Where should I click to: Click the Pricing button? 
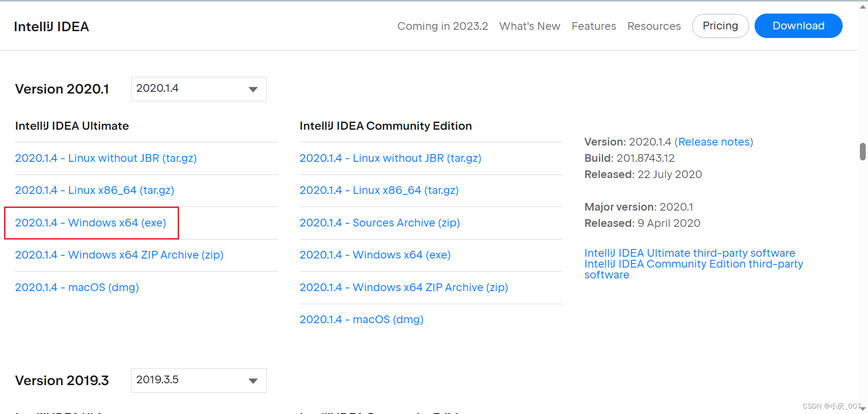pos(720,26)
